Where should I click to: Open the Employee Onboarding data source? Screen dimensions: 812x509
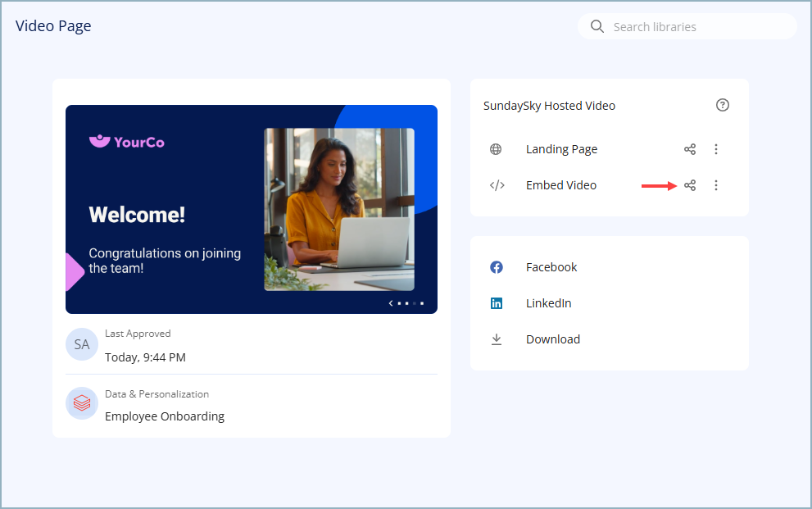(x=165, y=416)
